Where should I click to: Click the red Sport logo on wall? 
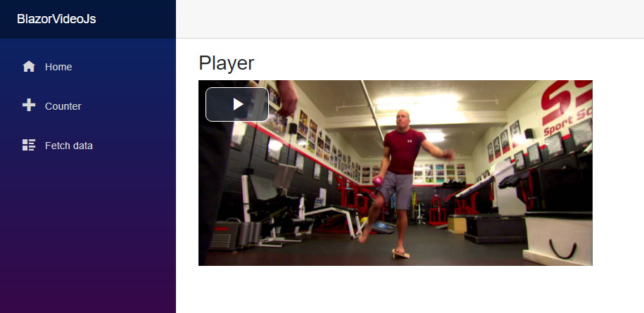tap(567, 108)
